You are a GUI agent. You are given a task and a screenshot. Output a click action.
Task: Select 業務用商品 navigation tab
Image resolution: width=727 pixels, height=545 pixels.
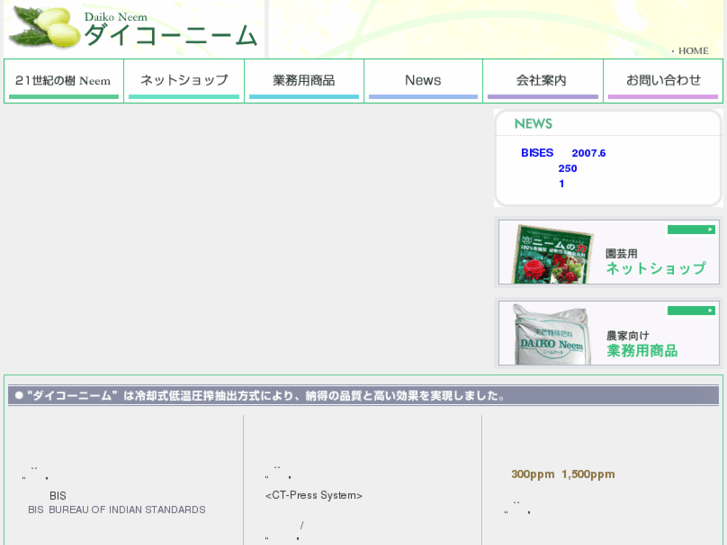304,81
